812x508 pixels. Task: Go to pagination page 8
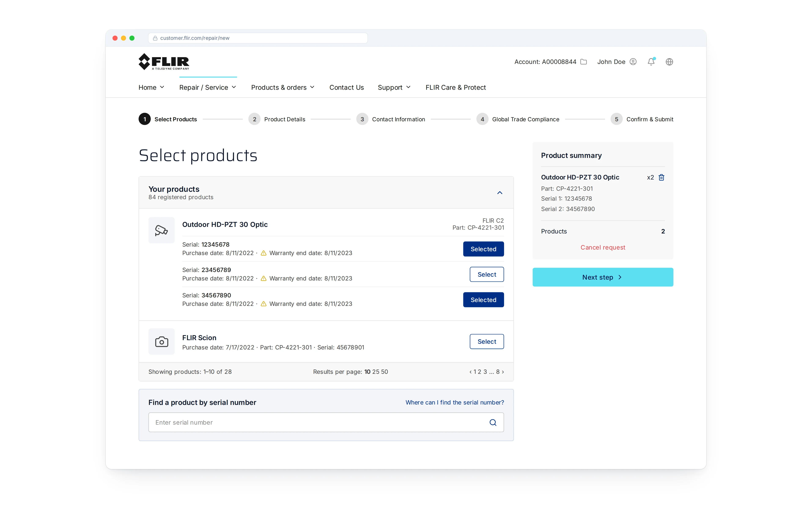[498, 372]
